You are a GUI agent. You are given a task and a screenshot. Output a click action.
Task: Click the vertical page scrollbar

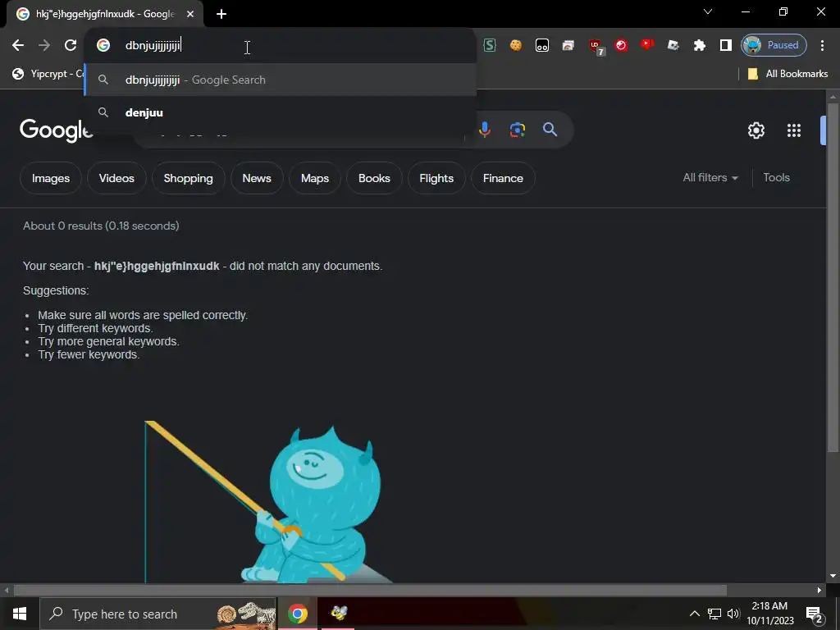(833, 279)
